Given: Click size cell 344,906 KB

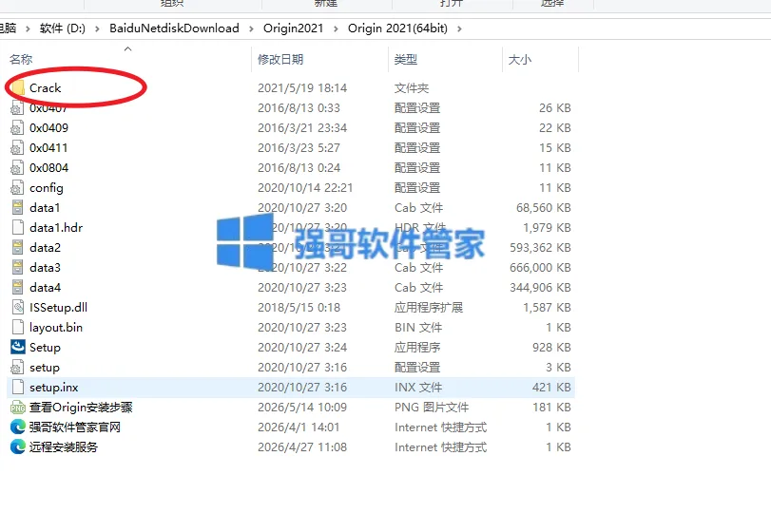Looking at the screenshot, I should pyautogui.click(x=540, y=287).
